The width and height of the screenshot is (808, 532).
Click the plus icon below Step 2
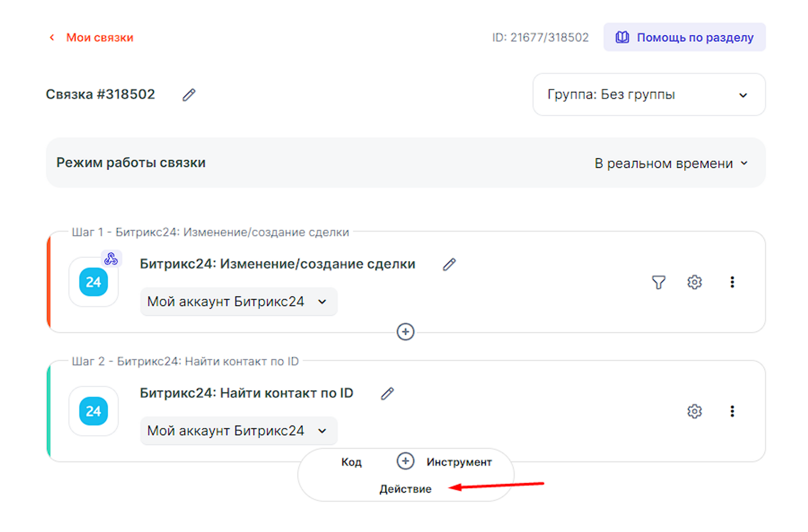(406, 461)
